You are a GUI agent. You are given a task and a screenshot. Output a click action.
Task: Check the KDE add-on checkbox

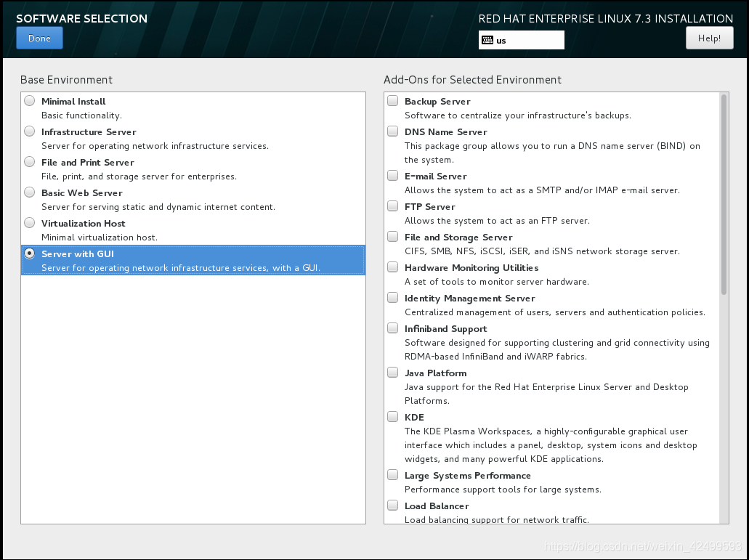(x=392, y=417)
